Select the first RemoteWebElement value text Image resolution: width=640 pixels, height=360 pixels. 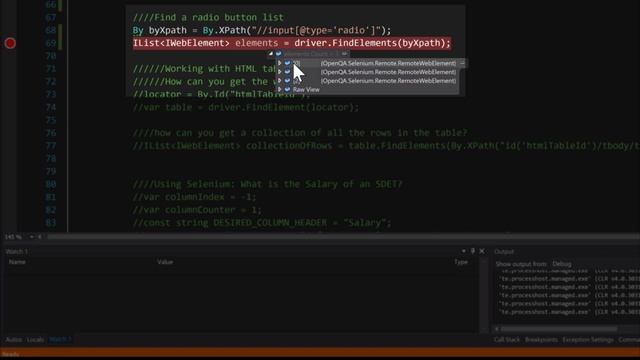(x=388, y=63)
